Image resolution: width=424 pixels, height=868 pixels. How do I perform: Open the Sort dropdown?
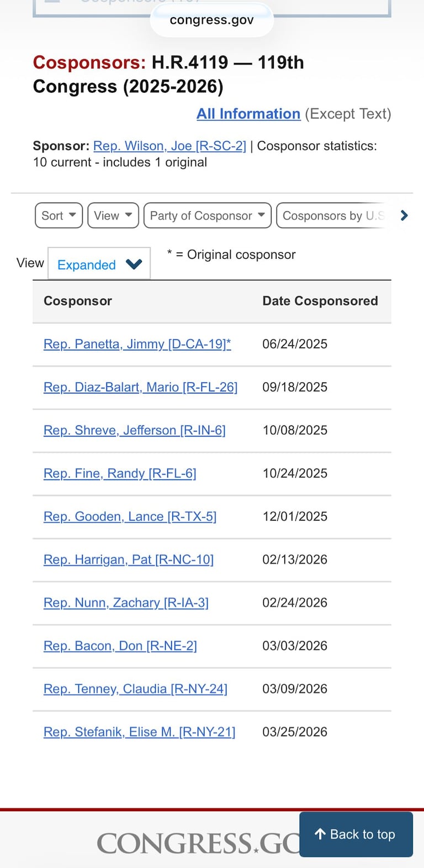point(59,216)
